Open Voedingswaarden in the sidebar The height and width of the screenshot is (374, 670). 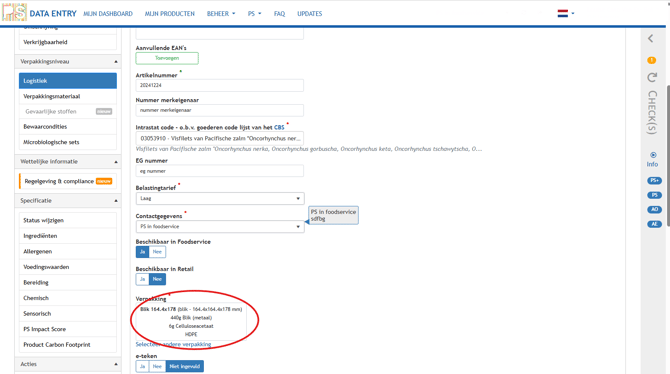[68, 267]
